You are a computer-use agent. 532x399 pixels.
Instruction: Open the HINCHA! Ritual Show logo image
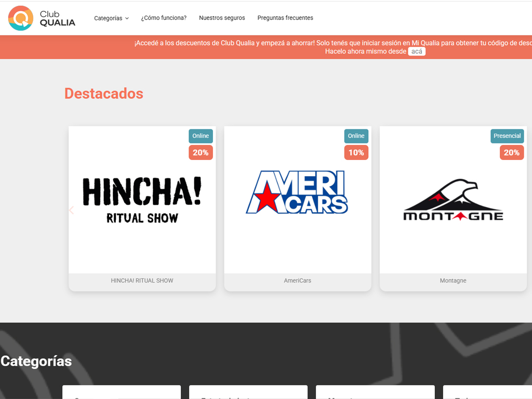tap(142, 200)
